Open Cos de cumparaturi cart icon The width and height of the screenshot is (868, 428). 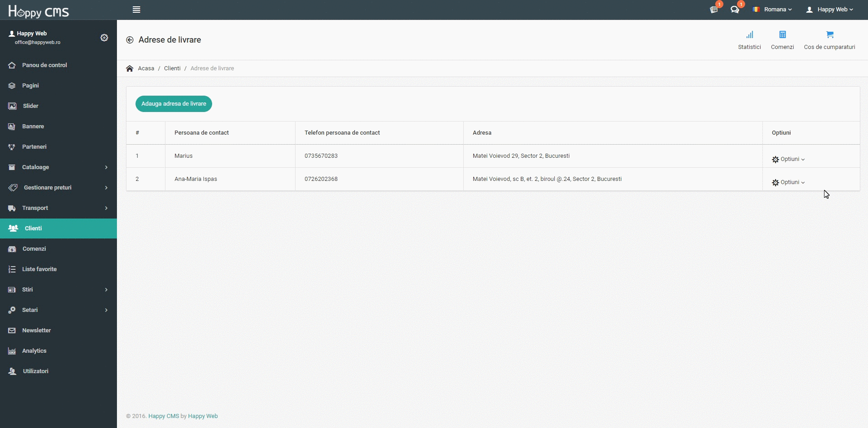830,34
